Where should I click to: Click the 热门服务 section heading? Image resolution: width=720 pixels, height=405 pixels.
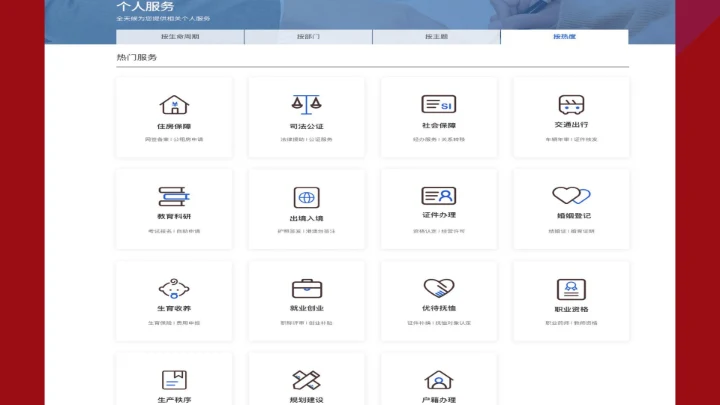tap(136, 58)
